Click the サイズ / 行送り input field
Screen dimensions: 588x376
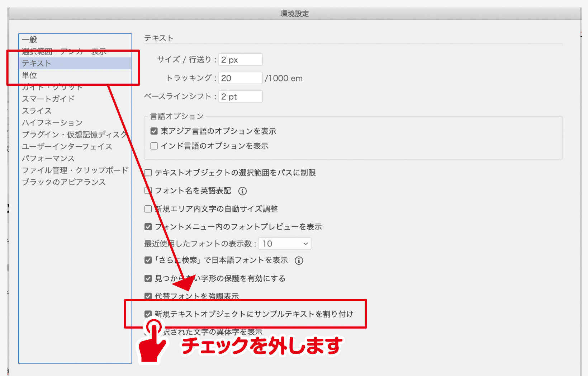click(x=240, y=60)
